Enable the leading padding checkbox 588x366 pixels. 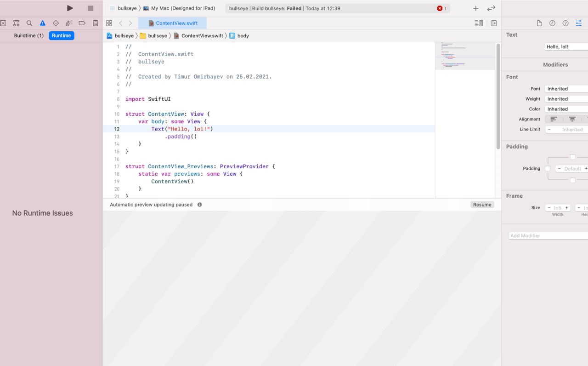tap(548, 169)
